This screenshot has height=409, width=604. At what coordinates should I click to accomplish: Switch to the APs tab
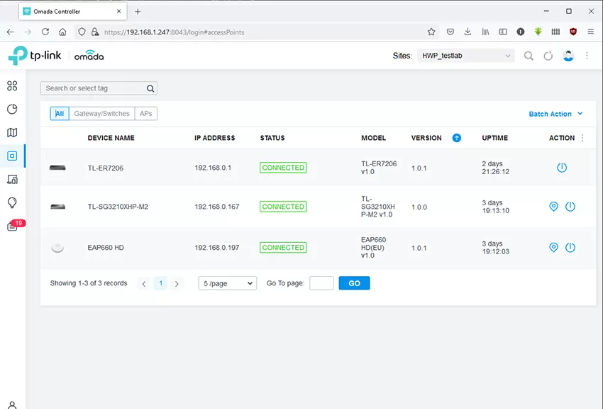(x=146, y=114)
